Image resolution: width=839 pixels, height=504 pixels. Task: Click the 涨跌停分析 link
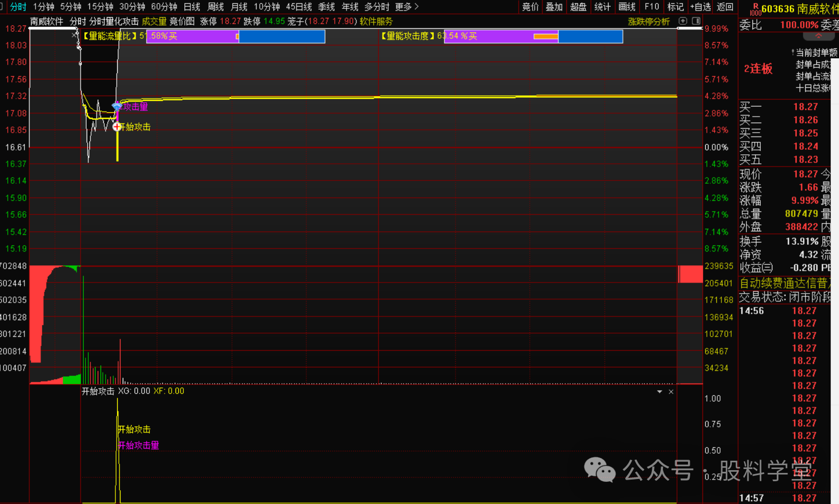(x=649, y=21)
